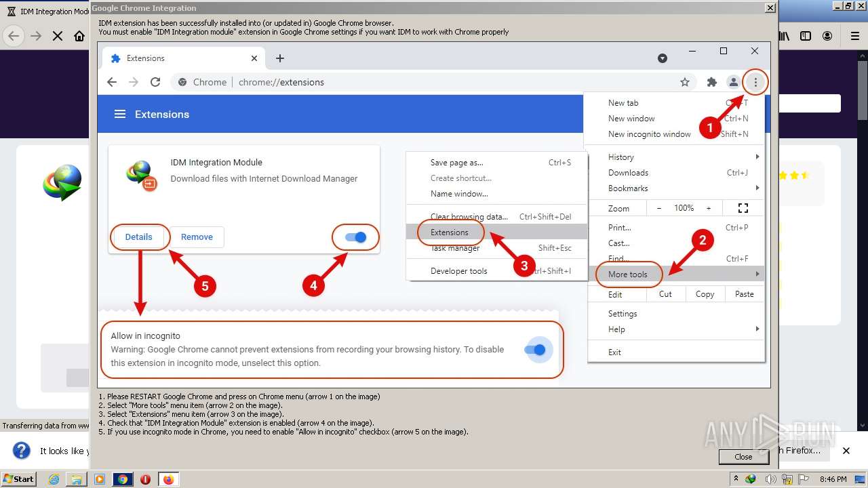868x488 pixels.
Task: Toggle the Firefox sidebar icon
Action: point(806,36)
